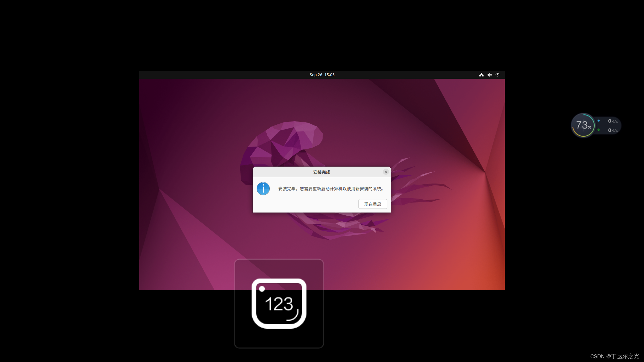Viewport: 644px width, 362px height.
Task: Click the blue info icon in dialog
Action: (263, 189)
